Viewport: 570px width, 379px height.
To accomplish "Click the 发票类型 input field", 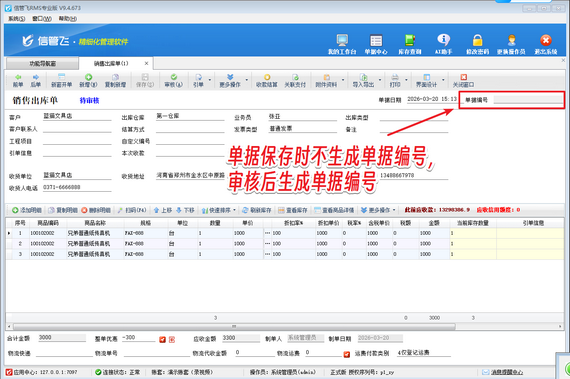I will tap(303, 128).
